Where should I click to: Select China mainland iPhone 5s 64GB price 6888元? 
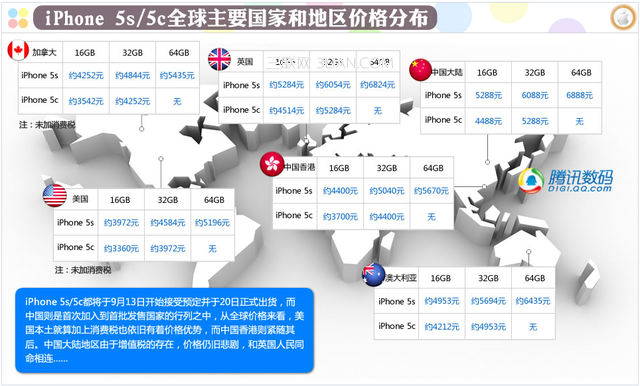click(x=580, y=95)
